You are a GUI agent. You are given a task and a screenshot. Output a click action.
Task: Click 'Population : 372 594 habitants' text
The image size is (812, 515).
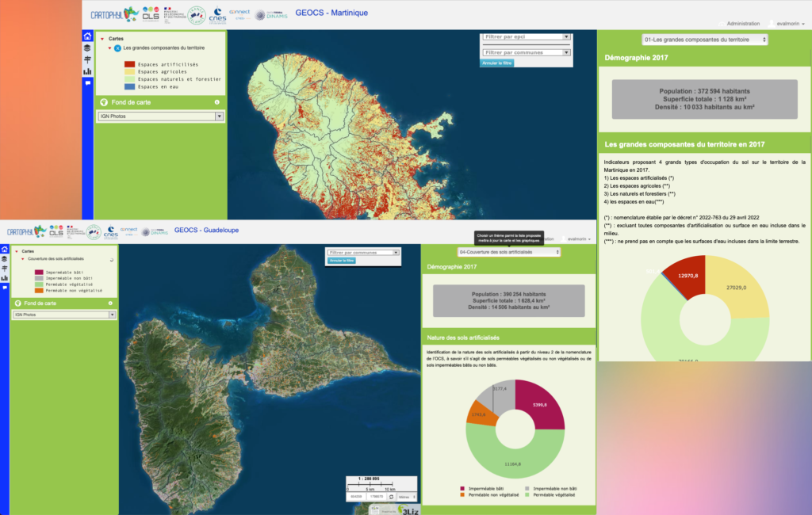[x=704, y=91]
